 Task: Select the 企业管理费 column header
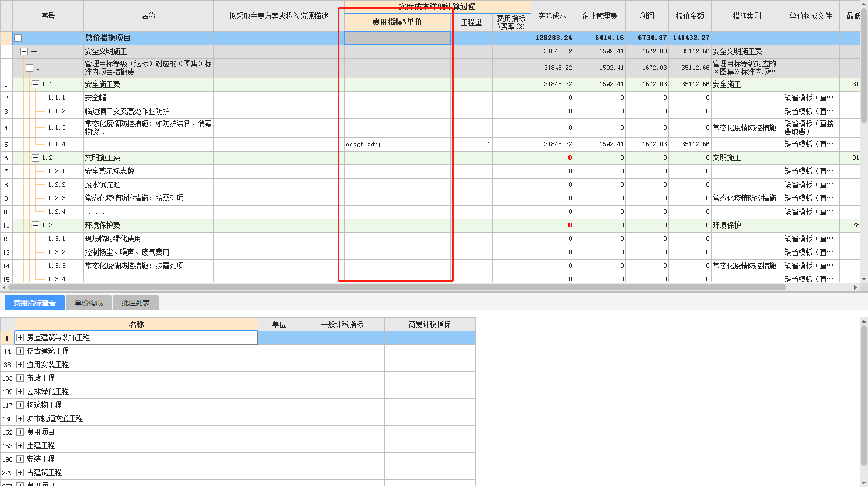pos(600,16)
